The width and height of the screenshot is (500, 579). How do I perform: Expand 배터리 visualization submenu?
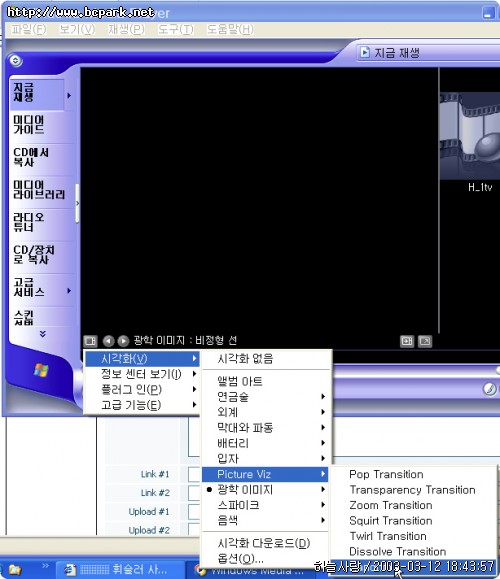[x=266, y=443]
